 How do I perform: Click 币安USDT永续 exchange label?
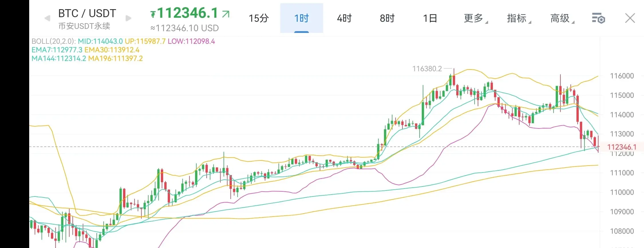(84, 26)
